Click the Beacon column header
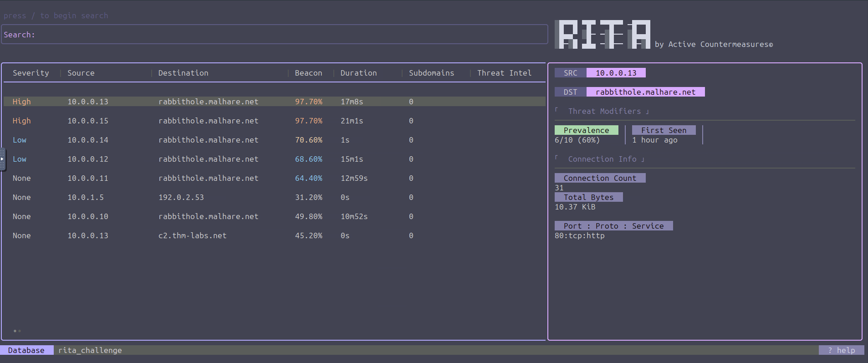The image size is (868, 363). [308, 73]
